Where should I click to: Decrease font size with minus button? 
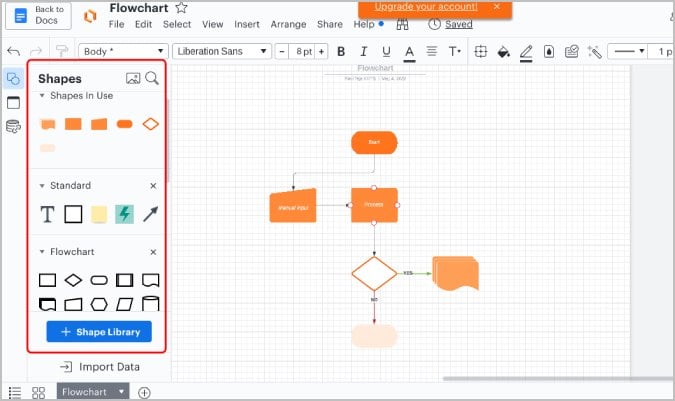pos(282,52)
